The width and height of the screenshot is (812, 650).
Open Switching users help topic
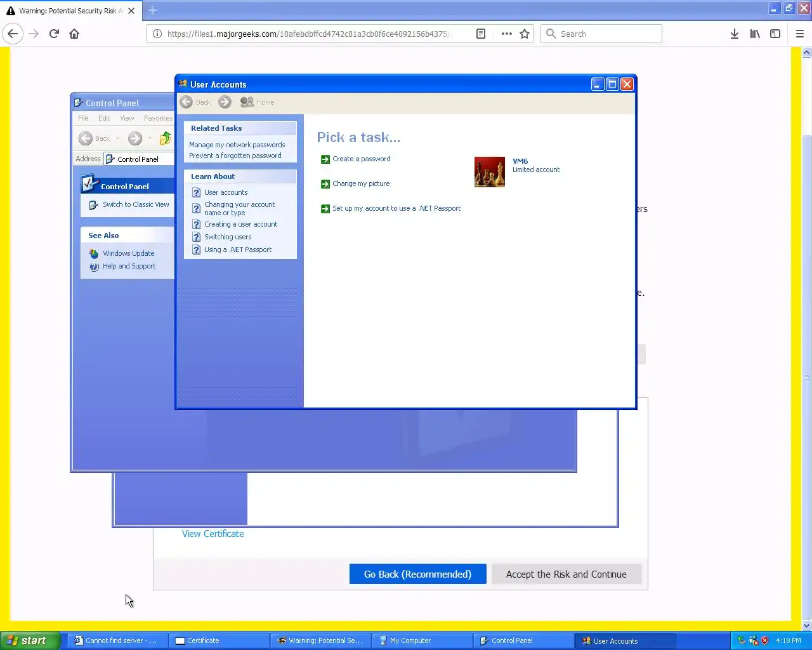tap(228, 237)
